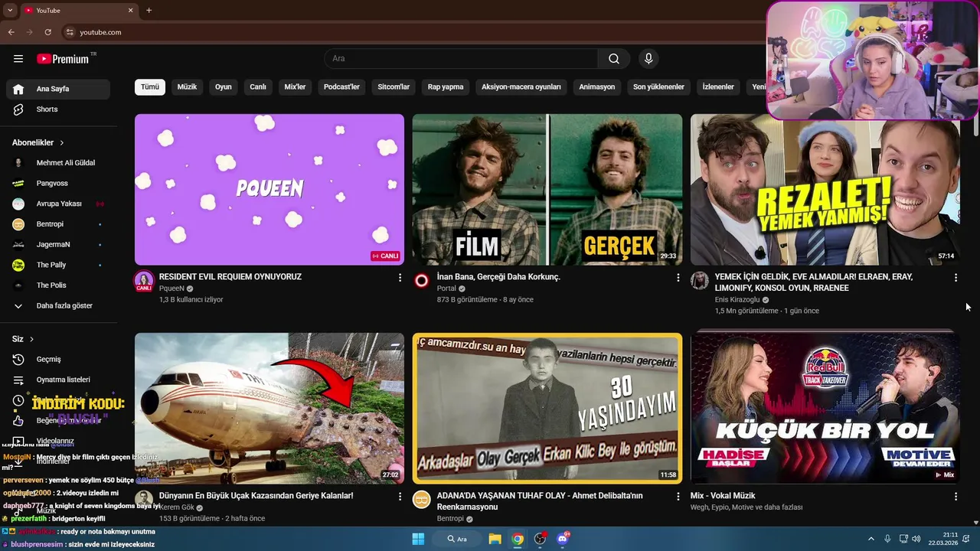Viewport: 980px width, 551px height.
Task: Open the PQUEEN live stream thumbnail
Action: coord(269,189)
